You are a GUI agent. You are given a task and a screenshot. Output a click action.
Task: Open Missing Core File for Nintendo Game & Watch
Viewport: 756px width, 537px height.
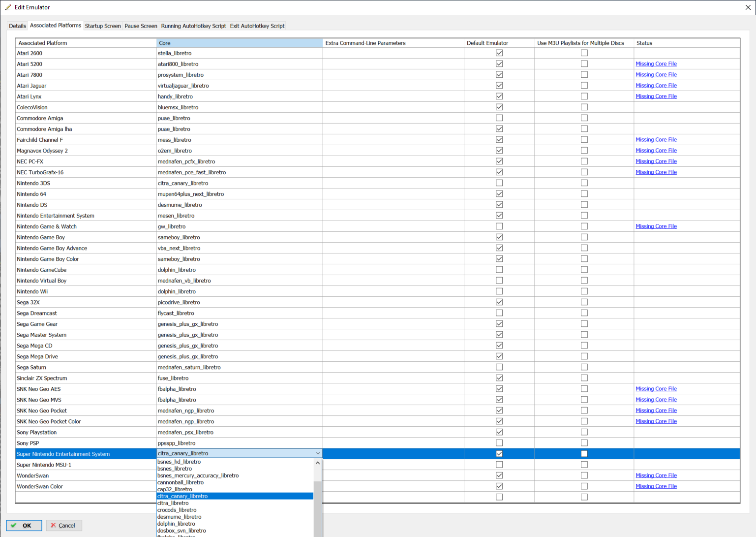pos(656,226)
